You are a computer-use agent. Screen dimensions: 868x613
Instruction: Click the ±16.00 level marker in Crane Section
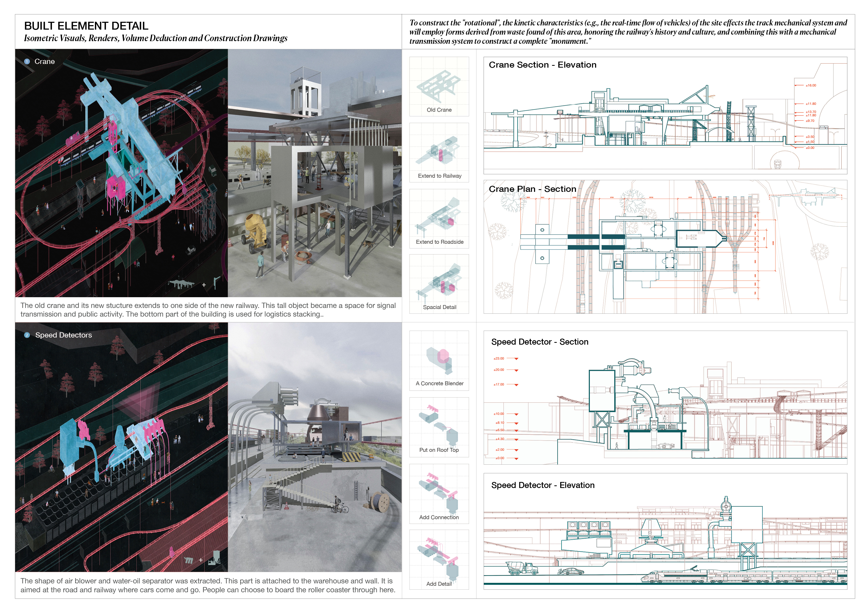[x=811, y=85]
